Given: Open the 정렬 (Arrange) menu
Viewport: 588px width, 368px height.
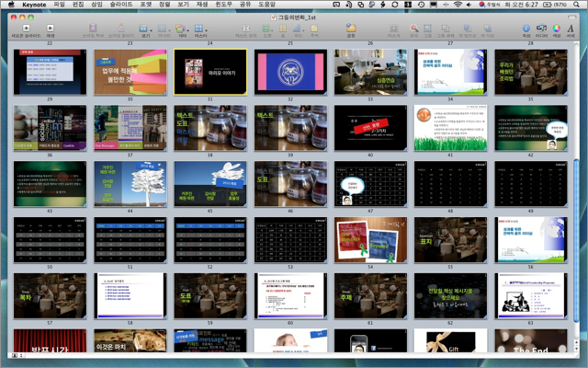Looking at the screenshot, I should pos(164,5).
